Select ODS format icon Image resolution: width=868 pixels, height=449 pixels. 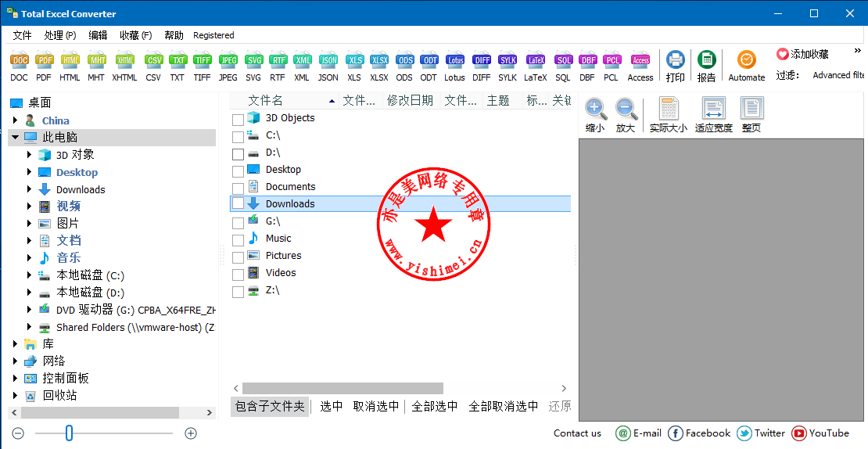[404, 66]
